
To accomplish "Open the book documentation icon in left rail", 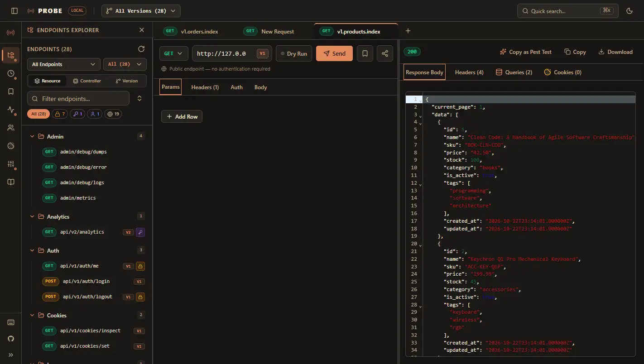I will 11,182.
